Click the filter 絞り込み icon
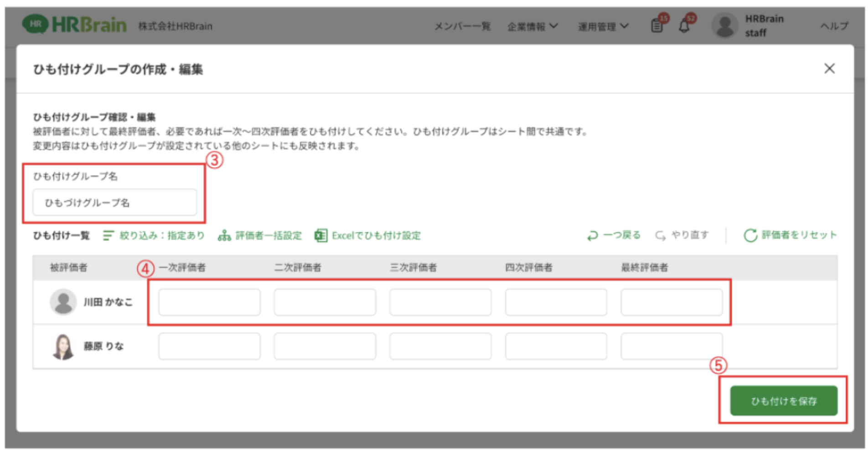Screen dimensions: 868x450 coord(108,235)
